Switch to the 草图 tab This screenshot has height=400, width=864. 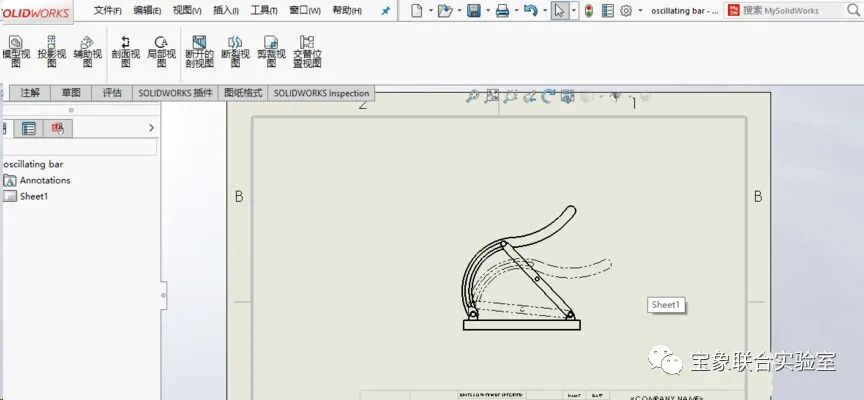71,93
